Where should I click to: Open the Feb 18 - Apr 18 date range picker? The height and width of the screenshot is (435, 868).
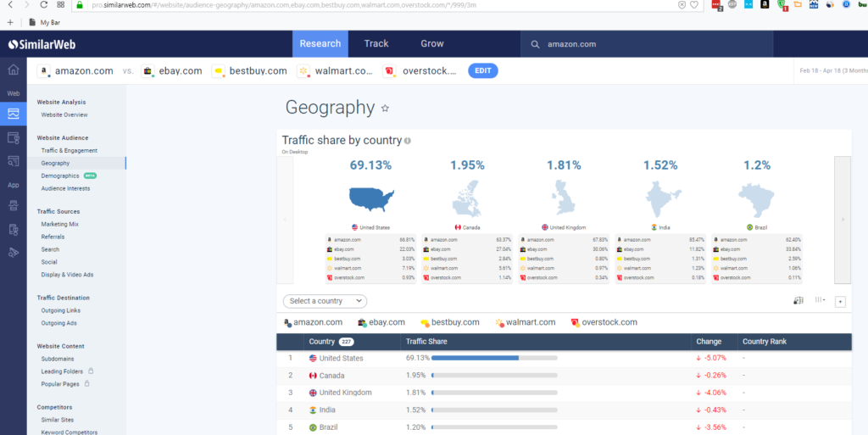tap(831, 71)
